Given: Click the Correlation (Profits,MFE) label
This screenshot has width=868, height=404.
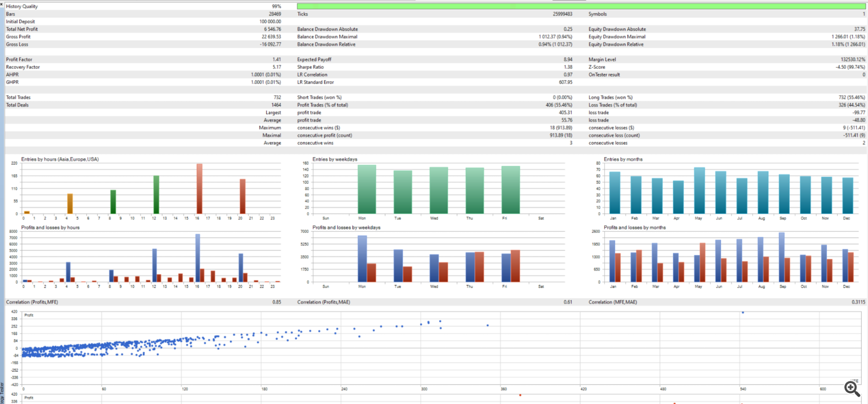Looking at the screenshot, I should tap(32, 302).
